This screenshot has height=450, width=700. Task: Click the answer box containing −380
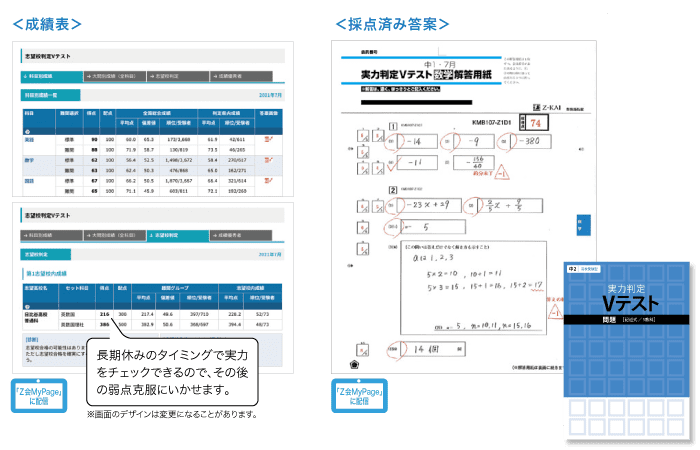point(531,141)
